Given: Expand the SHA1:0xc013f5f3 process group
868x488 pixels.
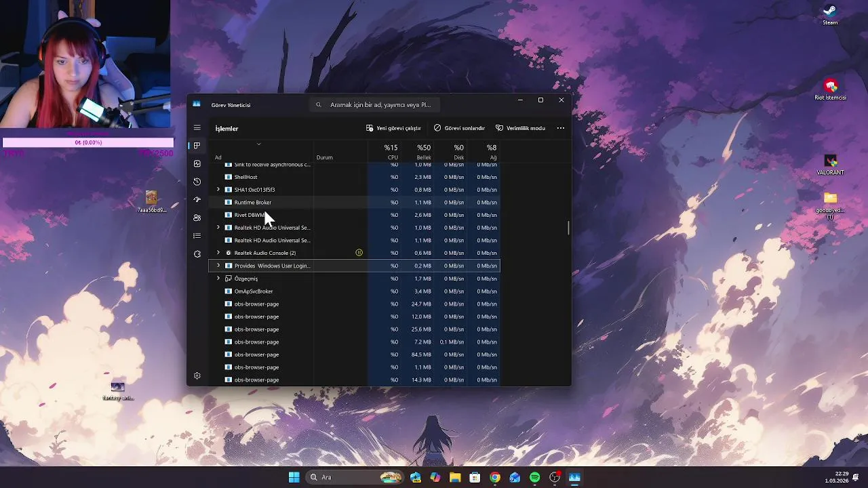Looking at the screenshot, I should pyautogui.click(x=218, y=190).
